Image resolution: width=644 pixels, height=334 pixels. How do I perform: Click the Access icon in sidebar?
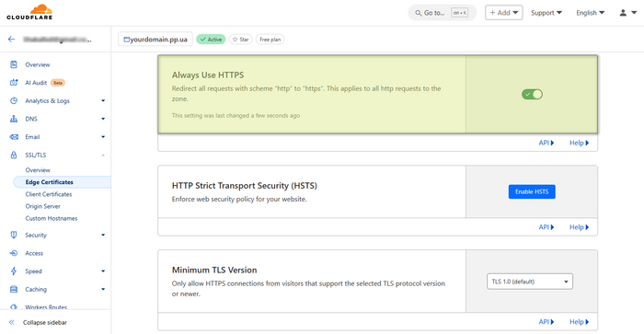click(14, 253)
